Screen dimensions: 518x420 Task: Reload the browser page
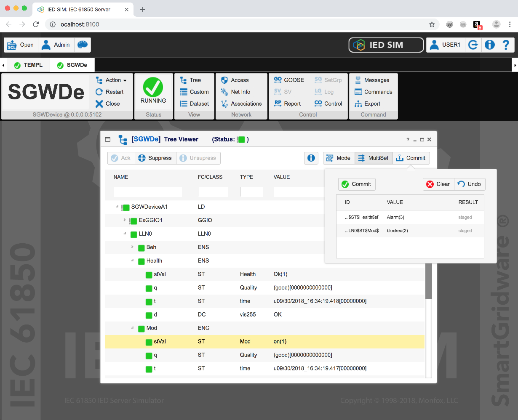[36, 24]
